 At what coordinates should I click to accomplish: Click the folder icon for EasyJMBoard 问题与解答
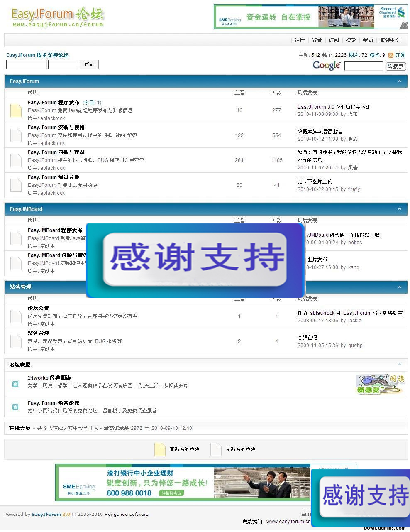point(16,263)
